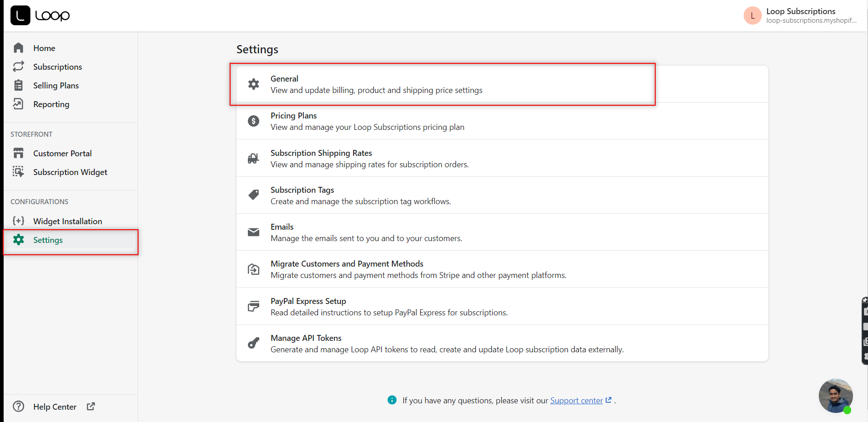
Task: Click the green Settings gear icon
Action: click(18, 240)
